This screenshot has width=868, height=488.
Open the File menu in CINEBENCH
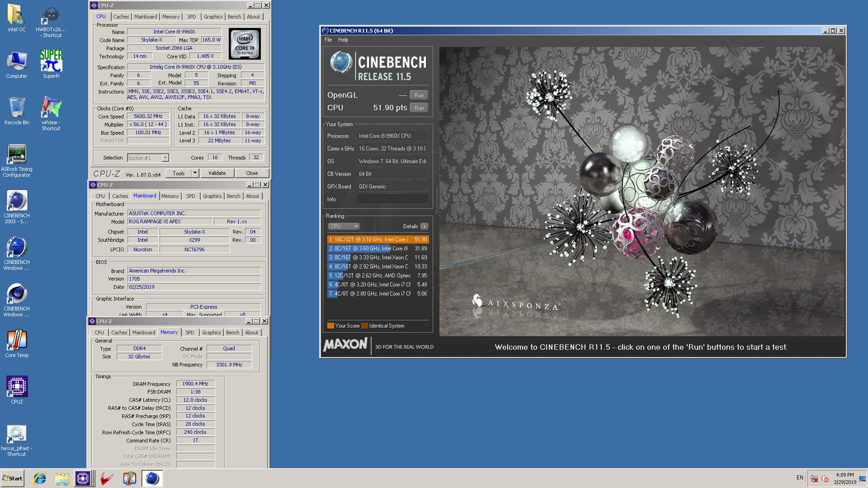click(328, 40)
